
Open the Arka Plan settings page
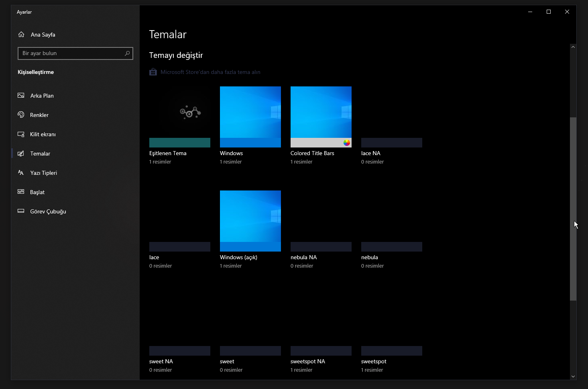point(75,96)
